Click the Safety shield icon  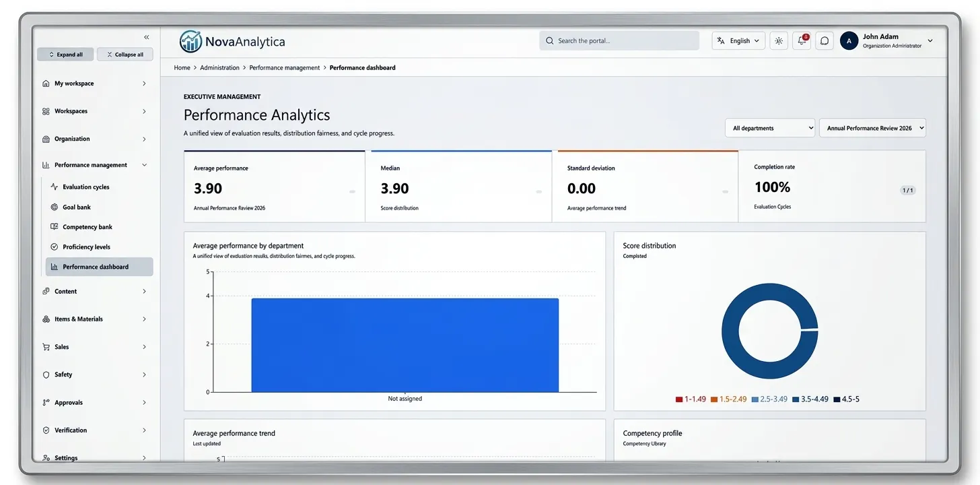(x=46, y=375)
